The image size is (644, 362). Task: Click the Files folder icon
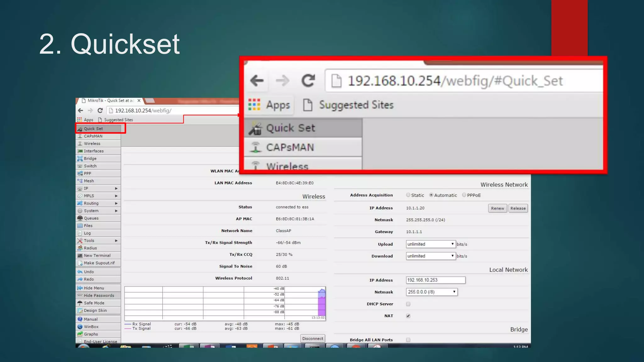80,226
